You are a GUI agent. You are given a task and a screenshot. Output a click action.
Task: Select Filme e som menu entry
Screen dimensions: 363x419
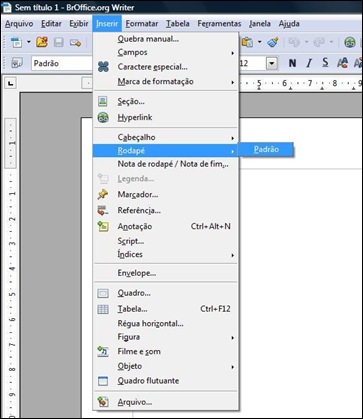(166, 352)
